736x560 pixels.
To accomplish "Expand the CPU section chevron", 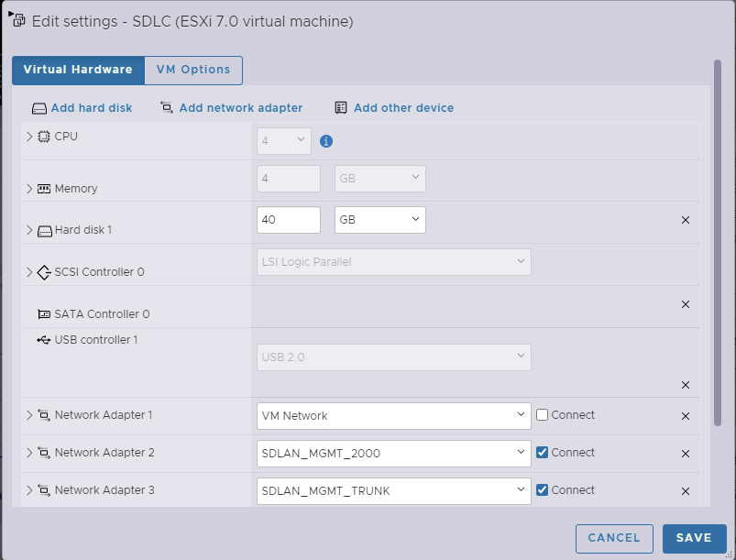I will [x=28, y=140].
